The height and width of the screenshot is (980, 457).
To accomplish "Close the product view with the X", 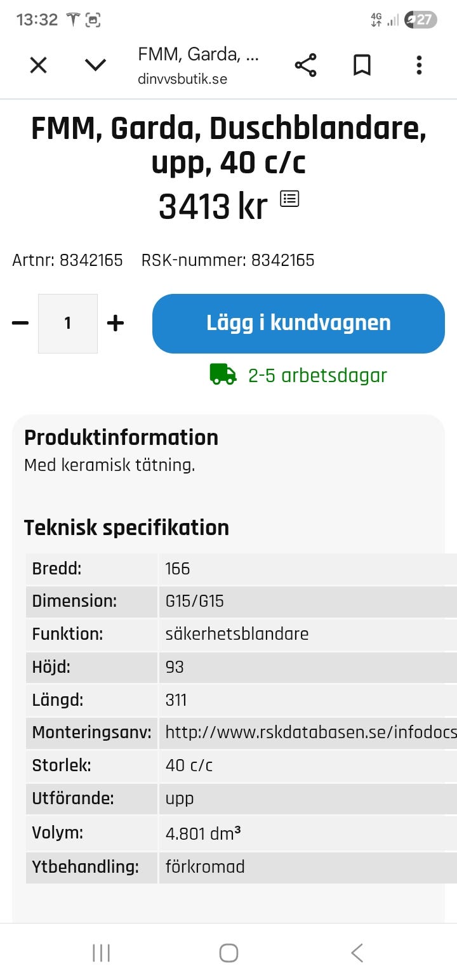I will coord(37,65).
